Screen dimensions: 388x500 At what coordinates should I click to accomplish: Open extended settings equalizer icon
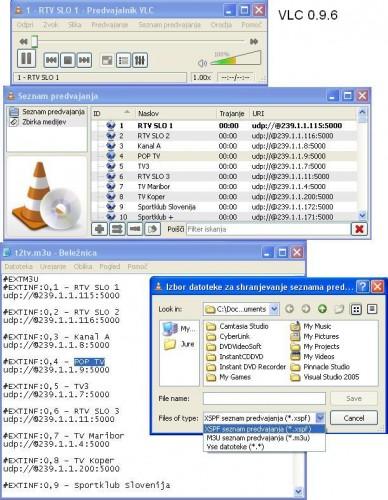click(140, 60)
